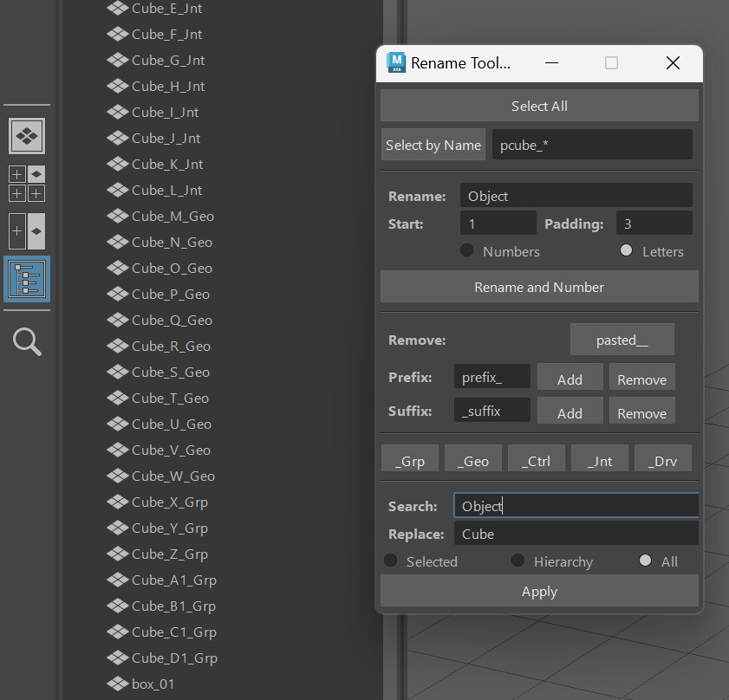This screenshot has height=700, width=729.
Task: Click the diamond icon next to box_01
Action: pyautogui.click(x=118, y=684)
